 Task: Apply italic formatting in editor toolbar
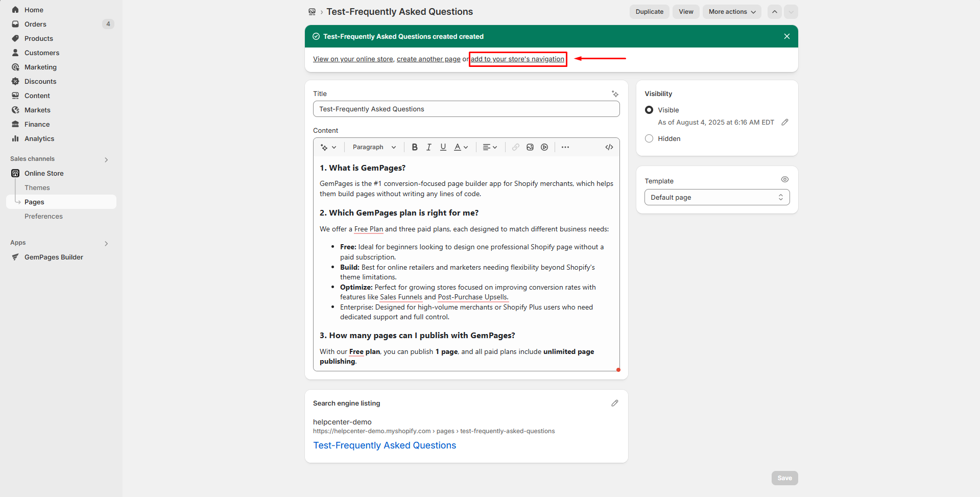point(429,147)
